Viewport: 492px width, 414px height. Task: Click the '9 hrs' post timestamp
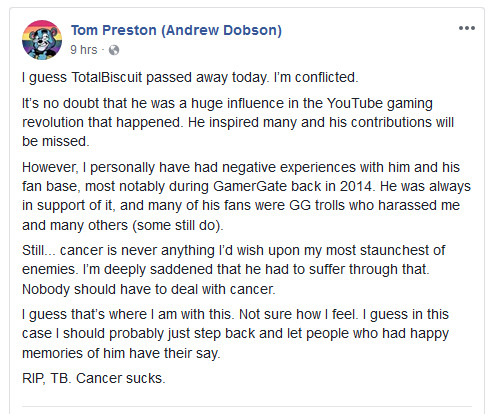tap(84, 50)
